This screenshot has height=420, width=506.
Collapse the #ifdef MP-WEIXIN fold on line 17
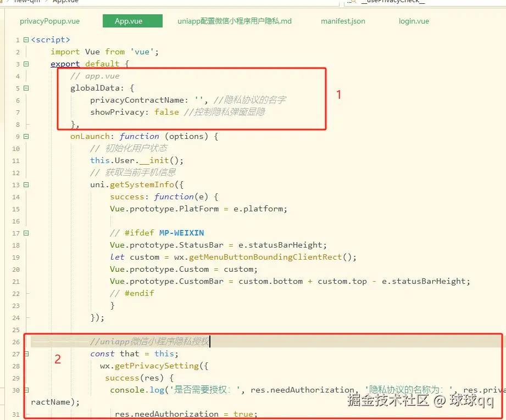coord(26,233)
